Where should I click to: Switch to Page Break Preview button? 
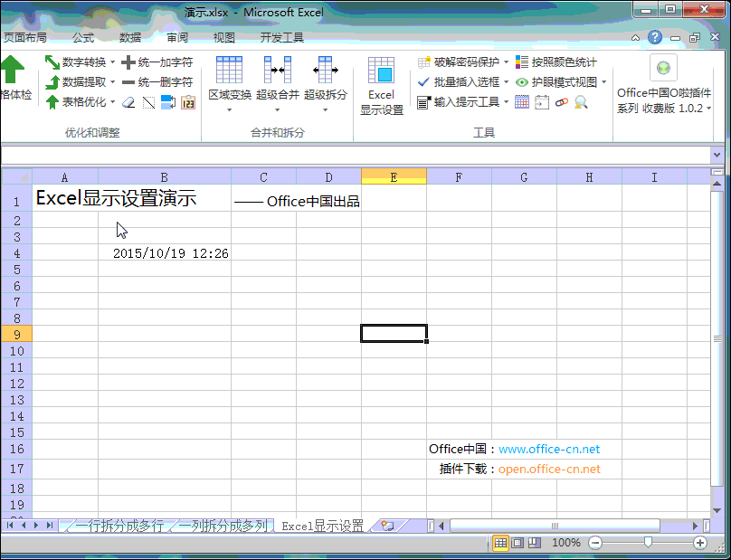535,542
